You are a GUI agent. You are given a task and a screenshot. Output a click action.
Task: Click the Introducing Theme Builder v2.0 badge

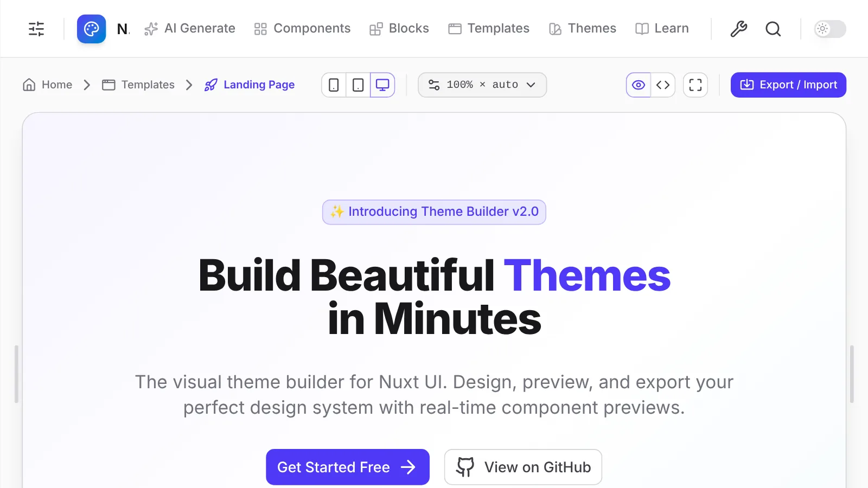click(x=434, y=212)
